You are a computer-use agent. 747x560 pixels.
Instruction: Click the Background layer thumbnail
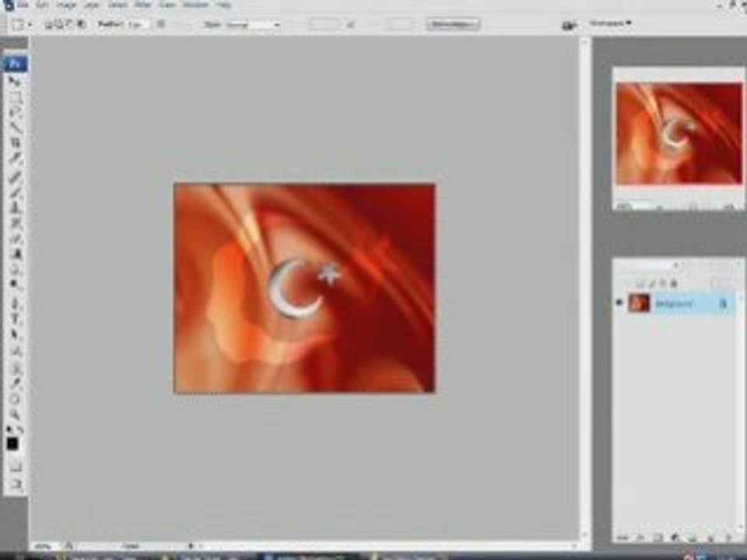639,303
